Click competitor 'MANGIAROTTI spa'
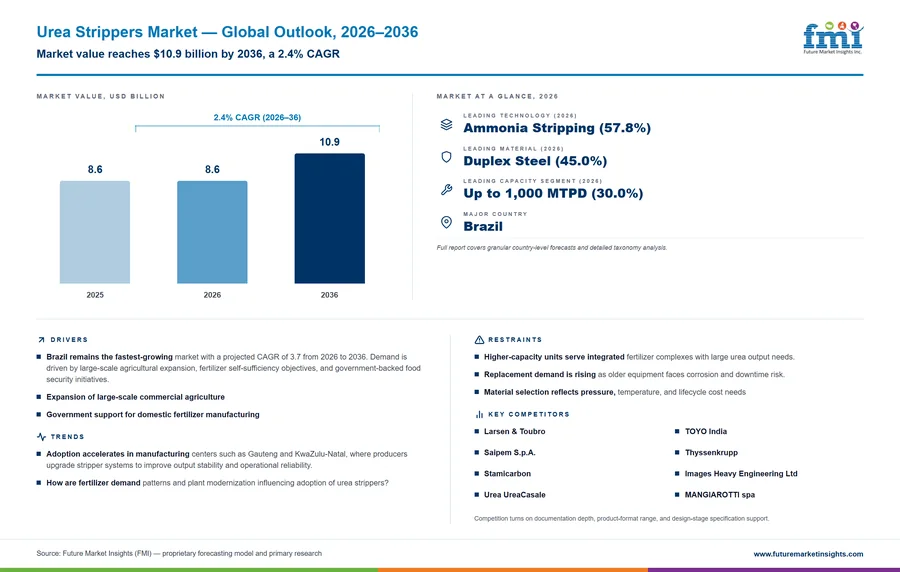Image resolution: width=900 pixels, height=572 pixels. coord(720,495)
